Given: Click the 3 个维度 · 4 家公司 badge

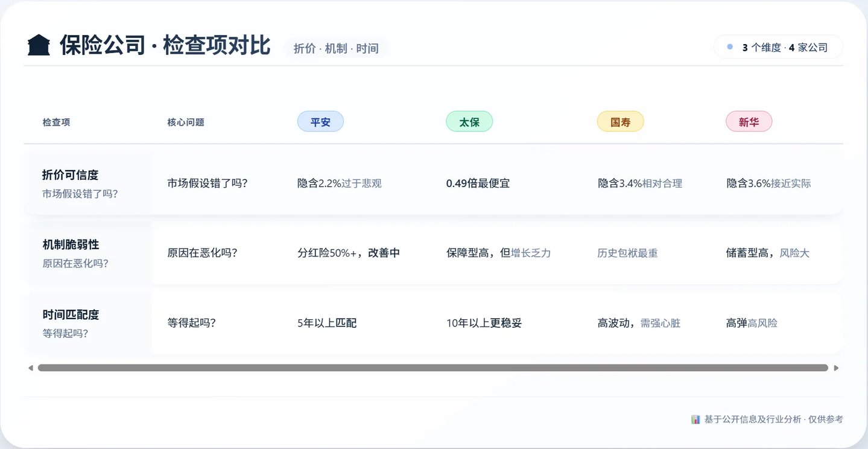Looking at the screenshot, I should click(778, 47).
